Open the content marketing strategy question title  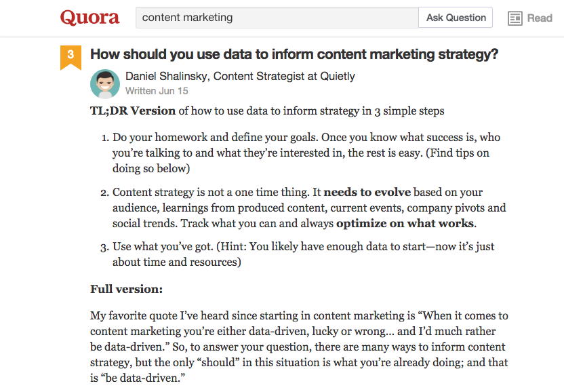[x=294, y=54]
